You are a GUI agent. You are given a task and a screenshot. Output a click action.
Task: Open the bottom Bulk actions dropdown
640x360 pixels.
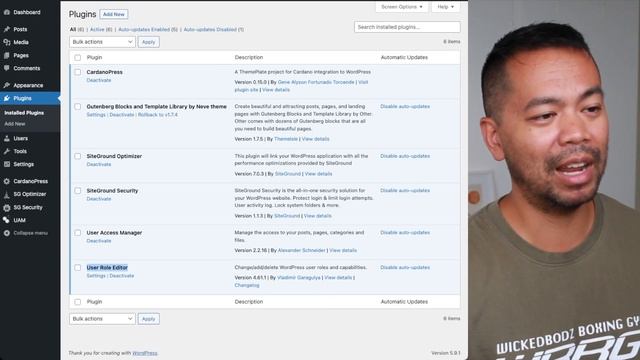coord(102,319)
